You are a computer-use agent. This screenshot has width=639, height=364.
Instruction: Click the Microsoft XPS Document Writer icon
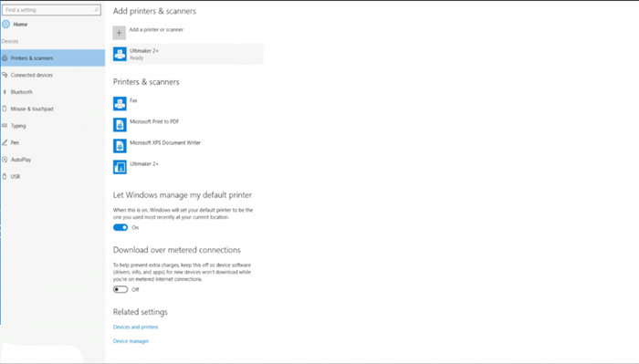120,146
